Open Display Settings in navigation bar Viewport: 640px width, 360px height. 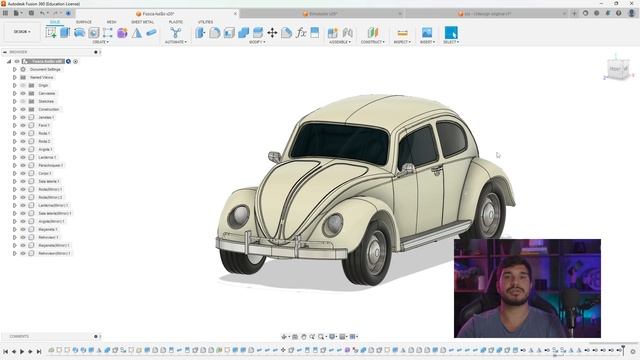332,336
